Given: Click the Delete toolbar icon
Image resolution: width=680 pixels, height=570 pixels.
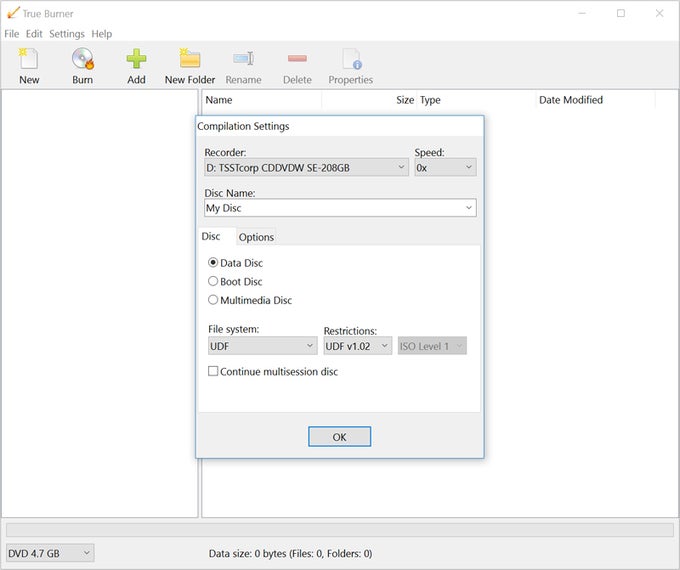Looking at the screenshot, I should [297, 58].
